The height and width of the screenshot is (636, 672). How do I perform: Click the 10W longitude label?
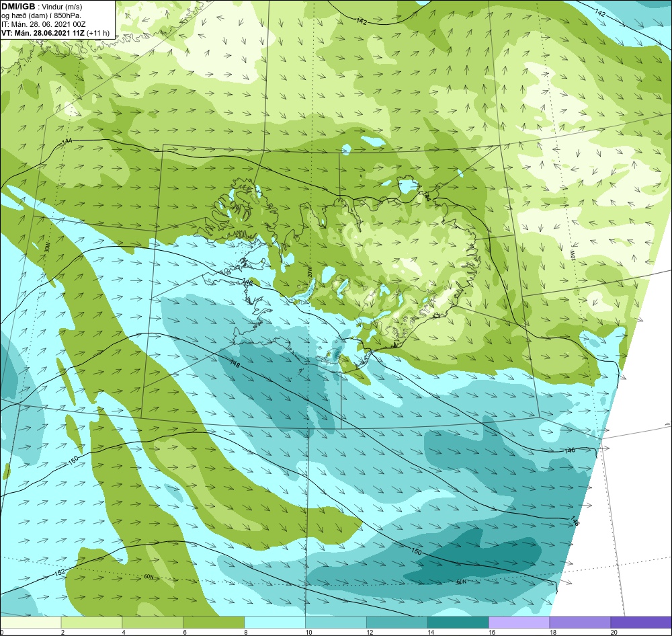pyautogui.click(x=573, y=255)
